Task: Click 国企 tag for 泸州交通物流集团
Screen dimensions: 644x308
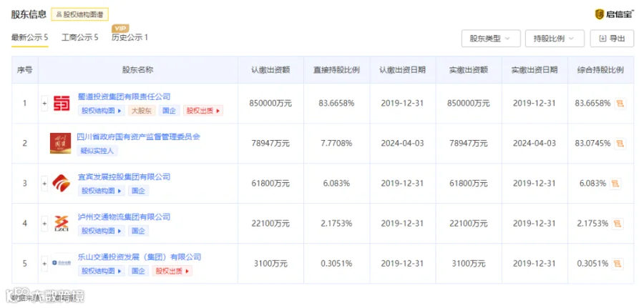Action: (x=138, y=231)
